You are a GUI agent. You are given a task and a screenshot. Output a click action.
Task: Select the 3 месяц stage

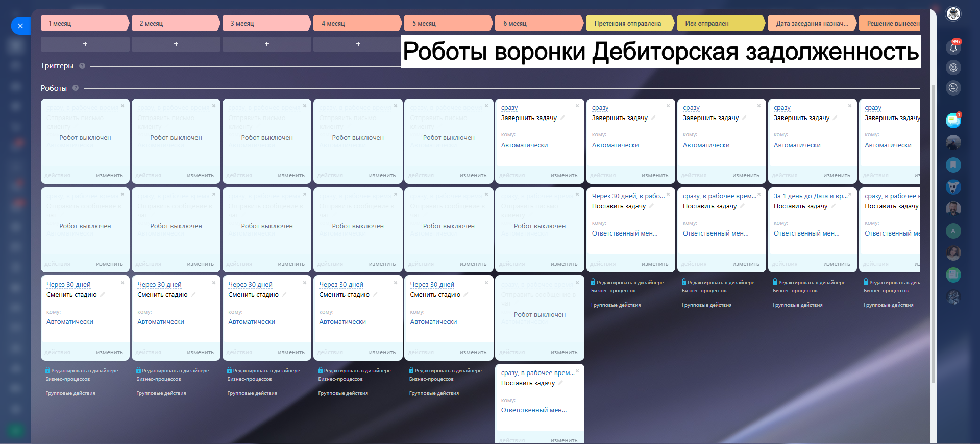(266, 23)
